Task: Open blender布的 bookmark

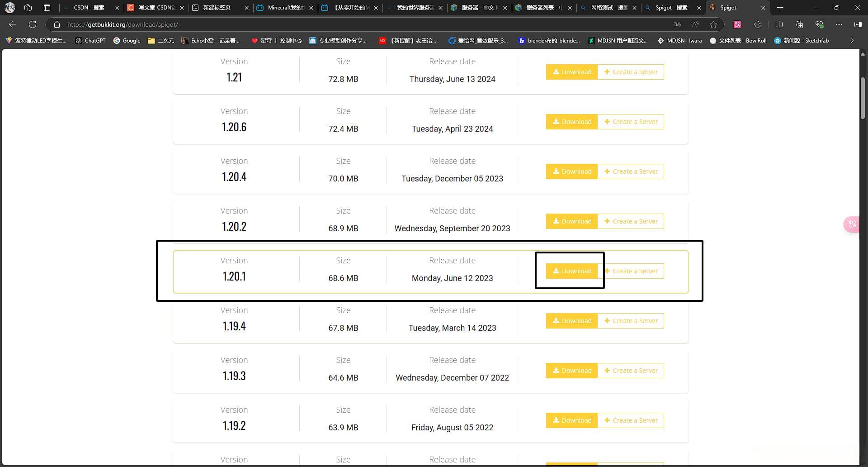Action: 549,41
